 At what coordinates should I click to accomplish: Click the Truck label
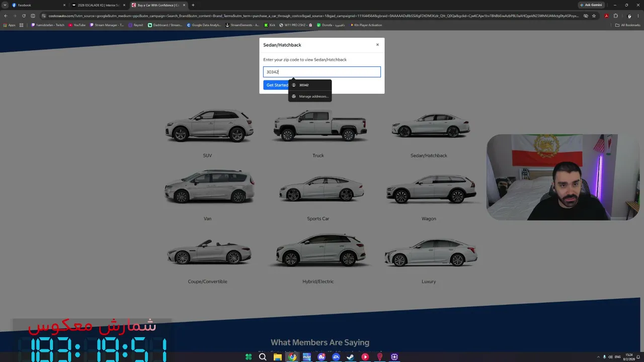click(x=318, y=155)
